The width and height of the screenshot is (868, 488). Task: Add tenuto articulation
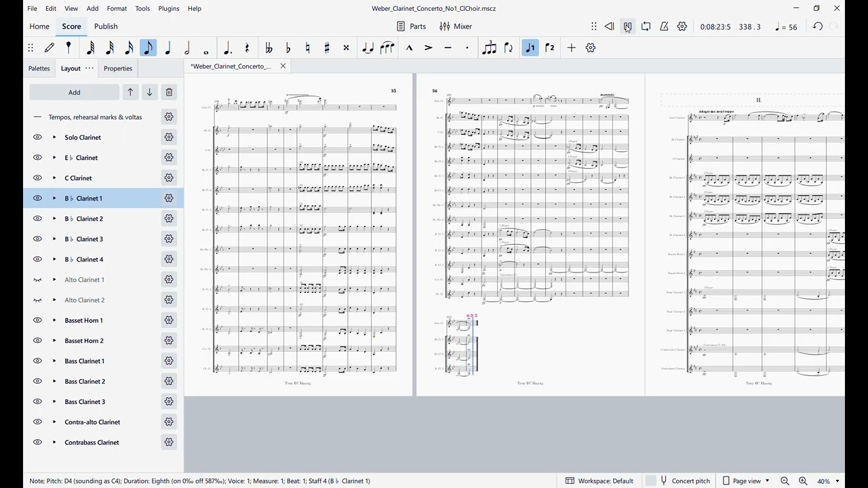tap(448, 47)
